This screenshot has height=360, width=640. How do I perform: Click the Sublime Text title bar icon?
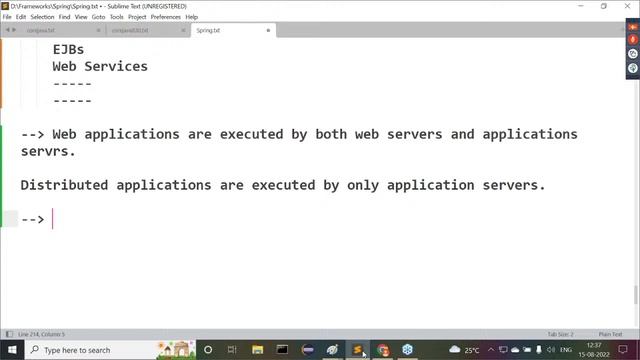click(5, 6)
